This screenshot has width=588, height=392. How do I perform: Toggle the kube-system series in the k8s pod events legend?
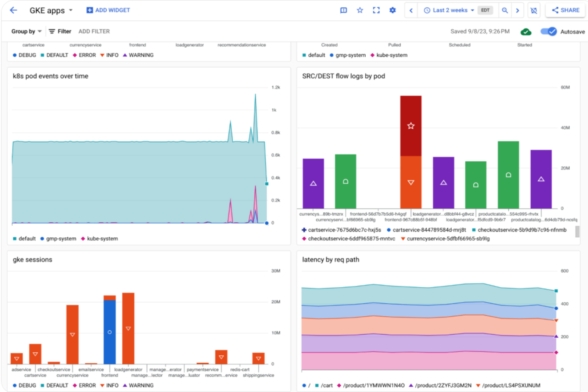99,239
